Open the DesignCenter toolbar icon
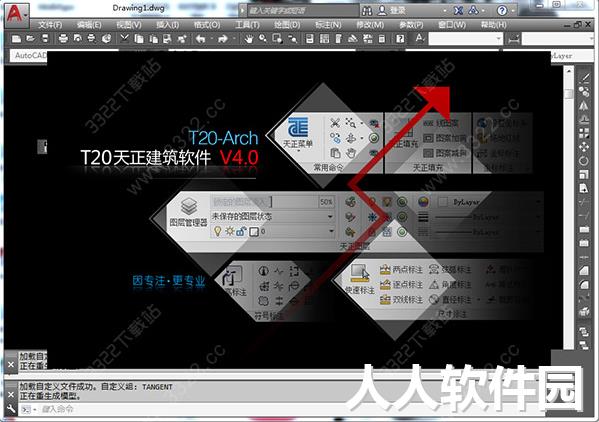The image size is (599, 422). pos(324,39)
